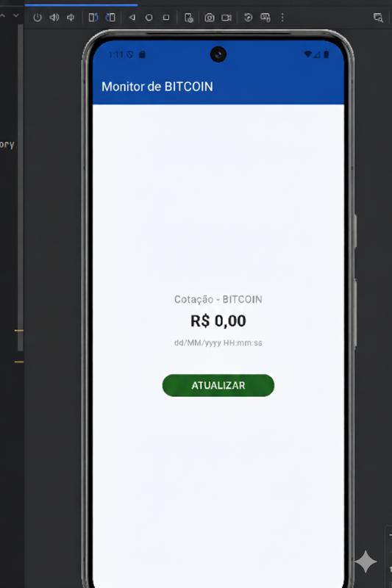This screenshot has height=588, width=392.
Task: Open the snapshots icon in toolbar
Action: (248, 17)
